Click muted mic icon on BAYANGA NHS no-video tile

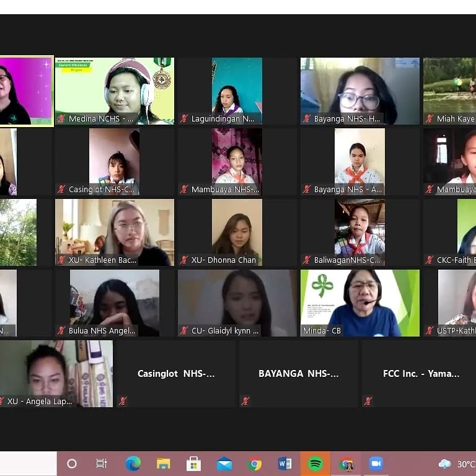[x=245, y=402]
